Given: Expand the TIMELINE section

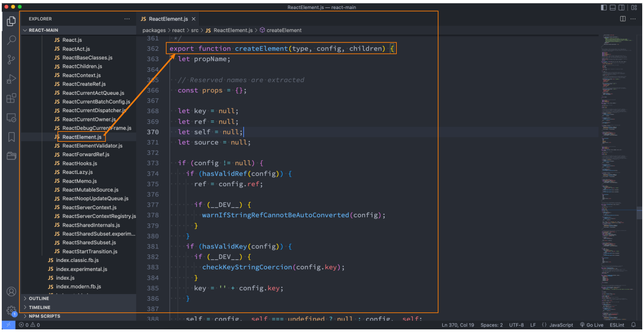Looking at the screenshot, I should pyautogui.click(x=39, y=307).
